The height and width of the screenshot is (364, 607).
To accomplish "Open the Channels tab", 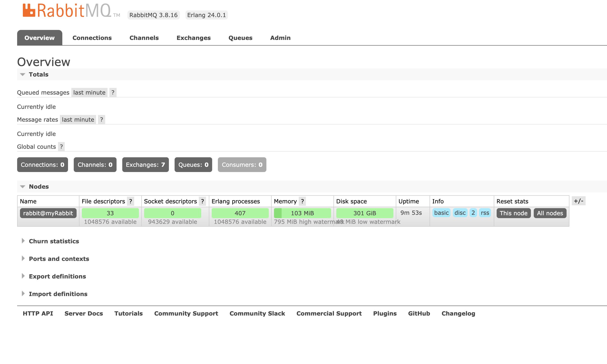I will click(144, 38).
